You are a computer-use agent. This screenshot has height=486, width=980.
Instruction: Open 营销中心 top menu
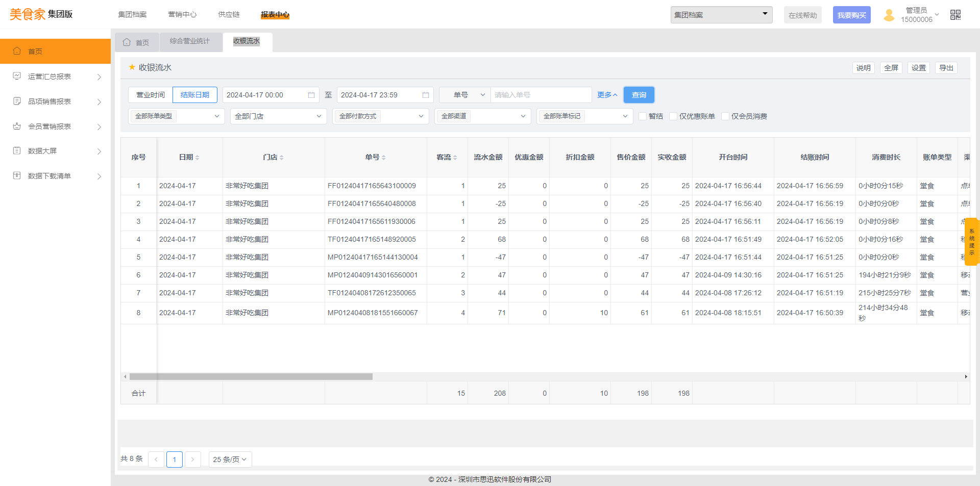[182, 15]
